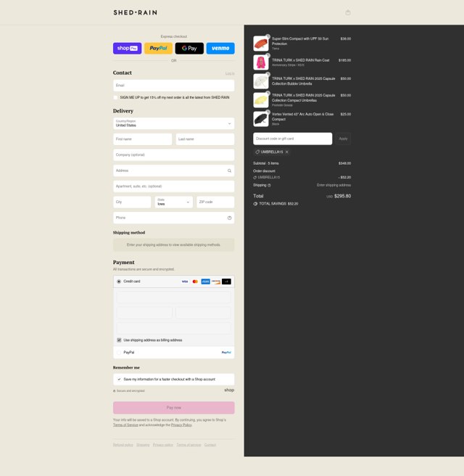Click the Address field
The height and width of the screenshot is (476, 464).
click(174, 171)
